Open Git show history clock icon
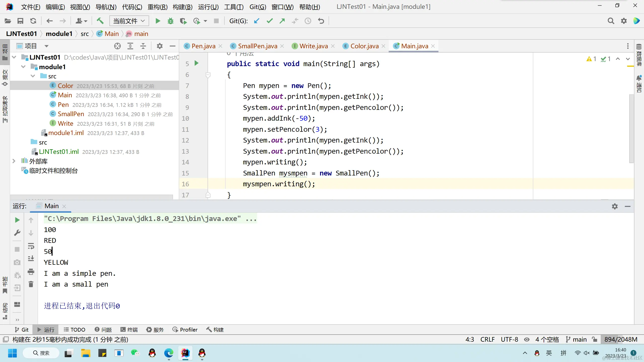This screenshot has height=362, width=644. [308, 21]
